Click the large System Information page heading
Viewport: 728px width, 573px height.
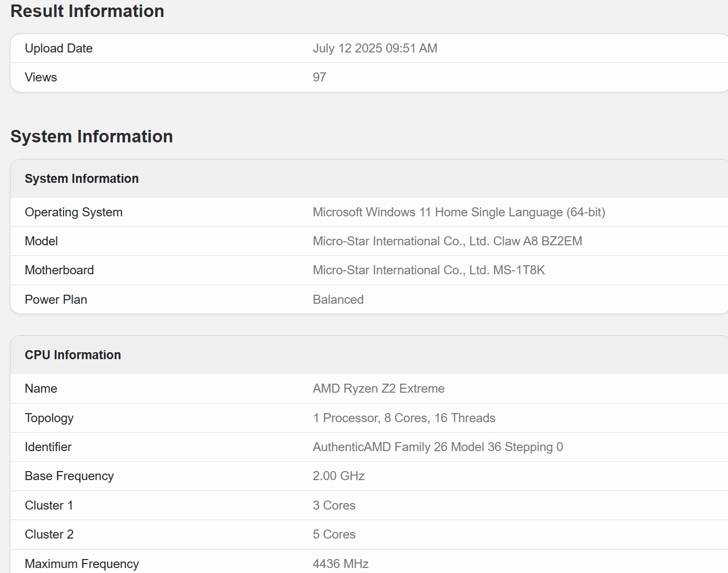91,136
